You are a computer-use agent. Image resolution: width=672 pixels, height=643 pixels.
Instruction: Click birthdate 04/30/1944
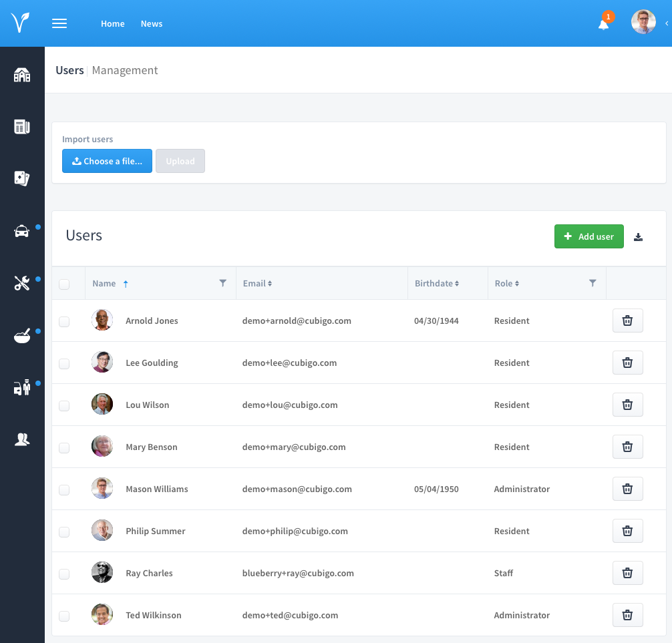(x=436, y=321)
